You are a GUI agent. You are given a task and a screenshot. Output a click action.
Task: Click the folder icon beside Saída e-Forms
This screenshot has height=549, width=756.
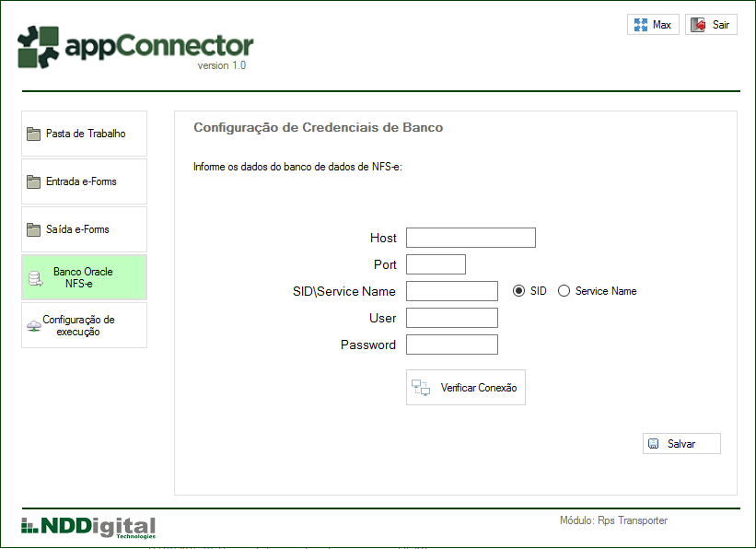[34, 229]
